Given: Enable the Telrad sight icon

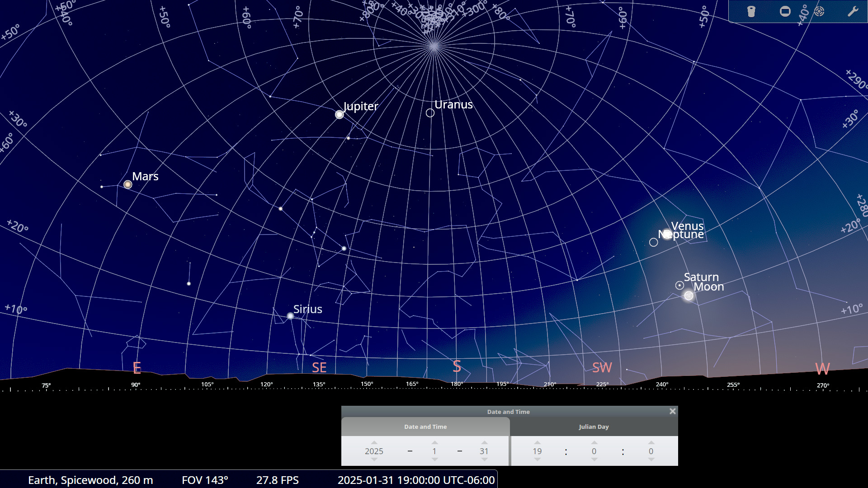Looking at the screenshot, I should (x=819, y=11).
